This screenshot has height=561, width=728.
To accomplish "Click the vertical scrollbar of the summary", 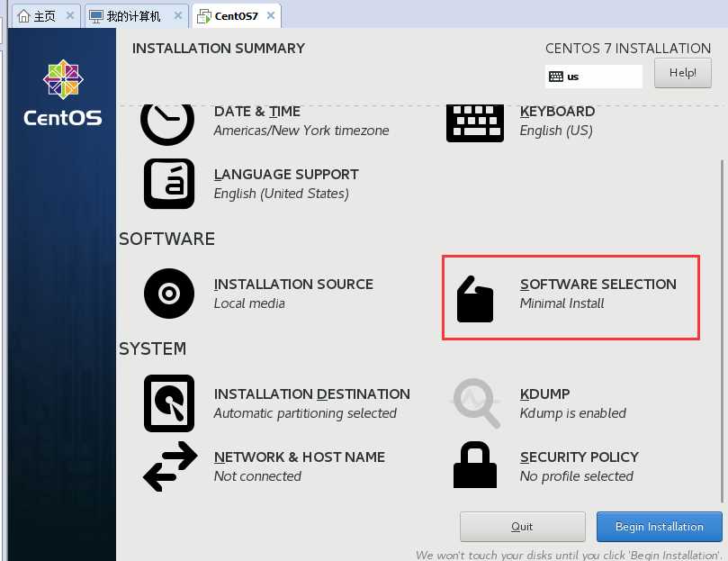I will tap(722, 331).
